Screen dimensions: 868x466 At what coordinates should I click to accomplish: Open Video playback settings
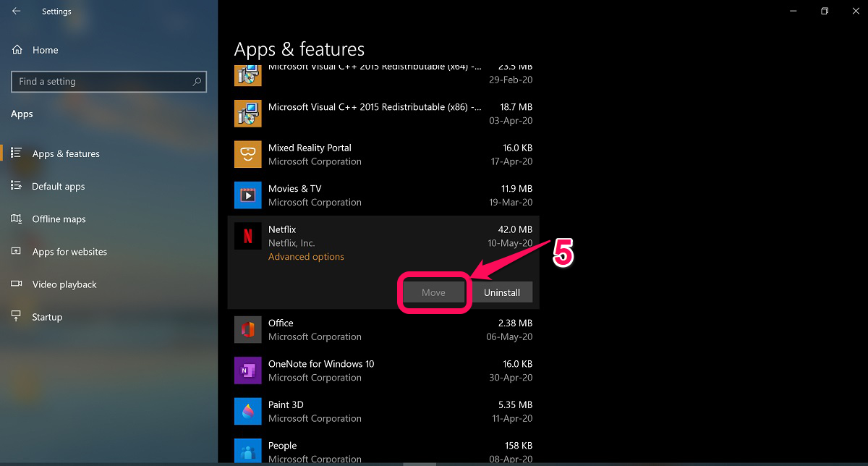coord(64,284)
